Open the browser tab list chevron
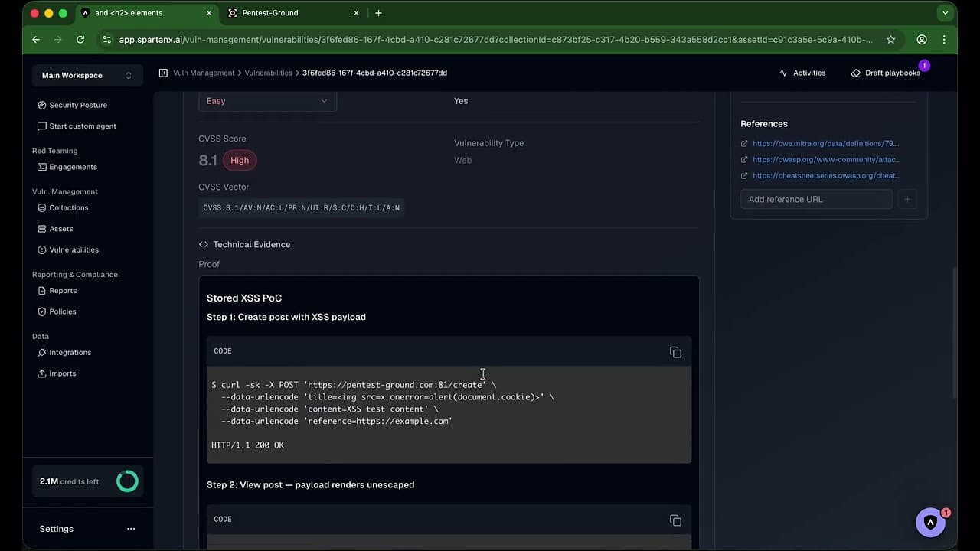The width and height of the screenshot is (980, 551). (946, 13)
